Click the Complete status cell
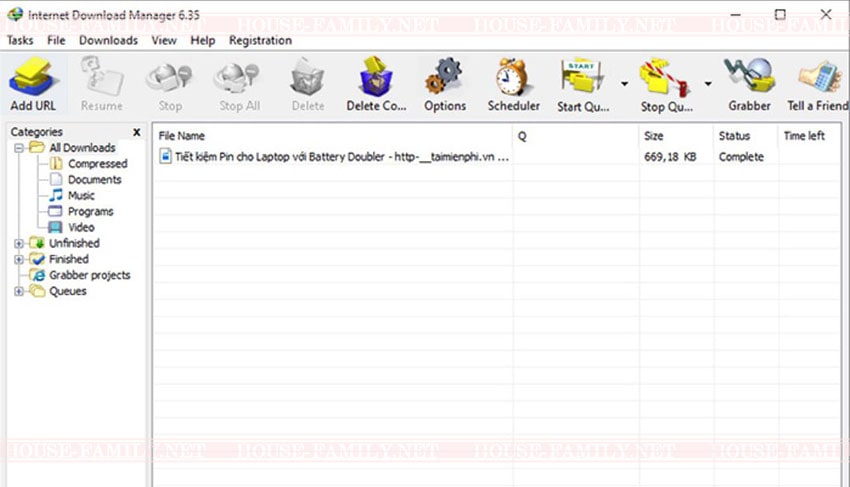The width and height of the screenshot is (850, 487). pyautogui.click(x=741, y=157)
